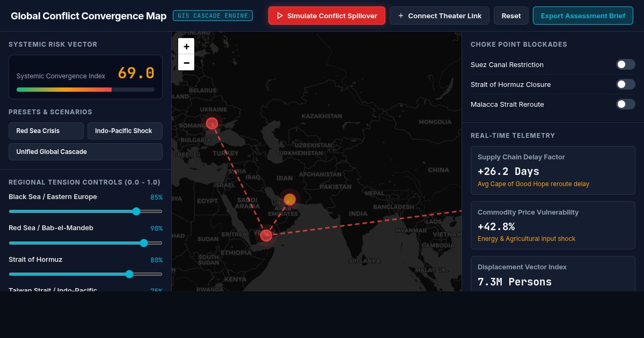The height and width of the screenshot is (338, 644).
Task: Select the Ukraine conflict node marker
Action: [x=212, y=123]
